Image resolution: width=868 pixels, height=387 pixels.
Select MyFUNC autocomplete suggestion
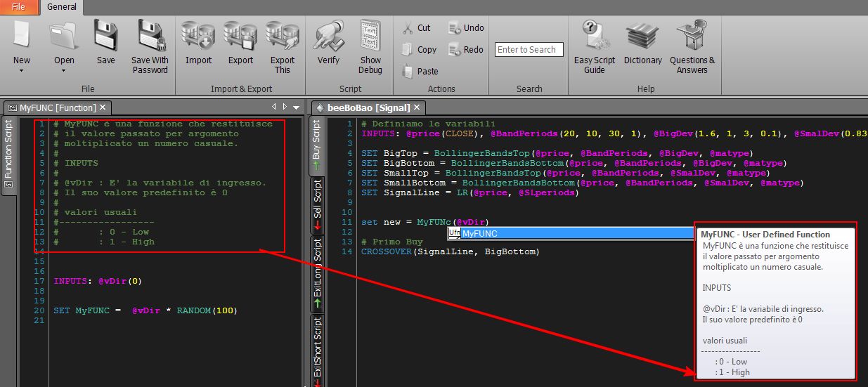pyautogui.click(x=571, y=233)
